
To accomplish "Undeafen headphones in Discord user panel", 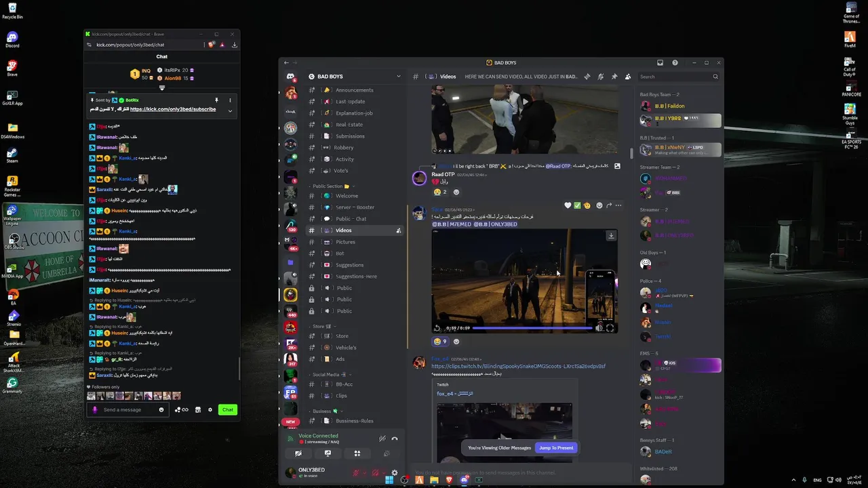I will tap(375, 472).
